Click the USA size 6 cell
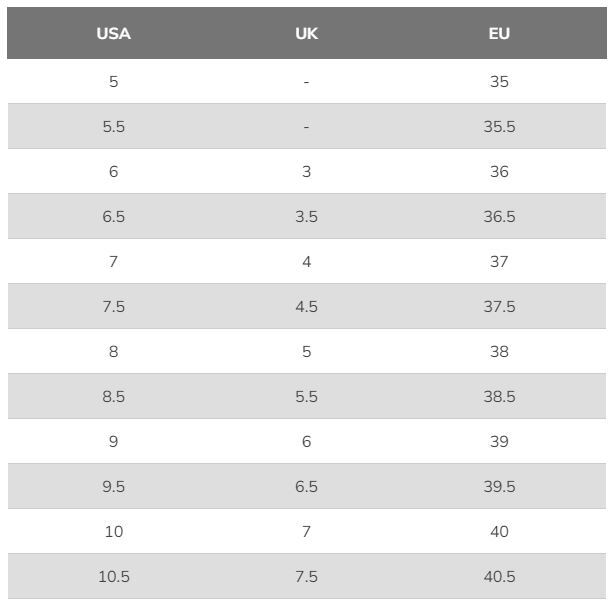 (113, 172)
